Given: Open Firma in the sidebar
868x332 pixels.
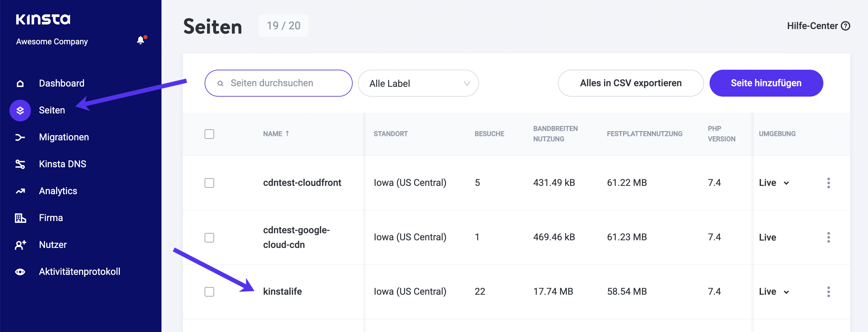Looking at the screenshot, I should click(x=51, y=218).
